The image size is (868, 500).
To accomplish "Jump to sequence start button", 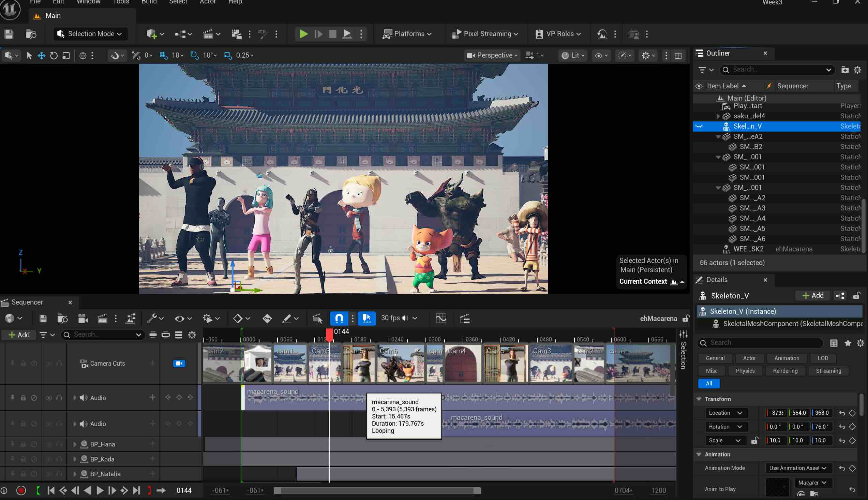I will (51, 490).
